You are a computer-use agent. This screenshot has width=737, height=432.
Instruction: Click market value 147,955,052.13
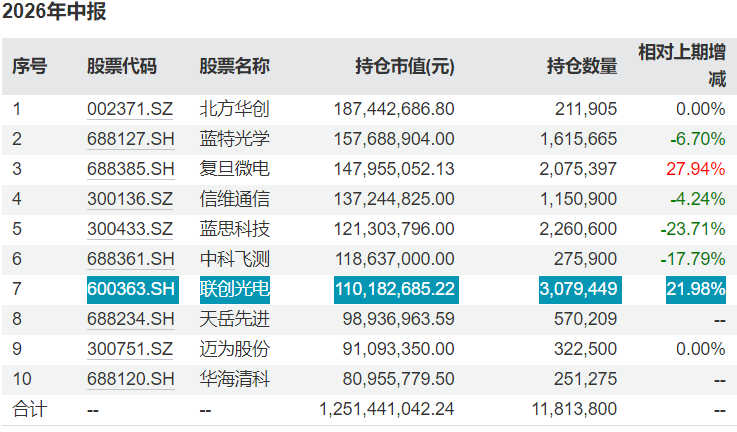click(x=394, y=169)
